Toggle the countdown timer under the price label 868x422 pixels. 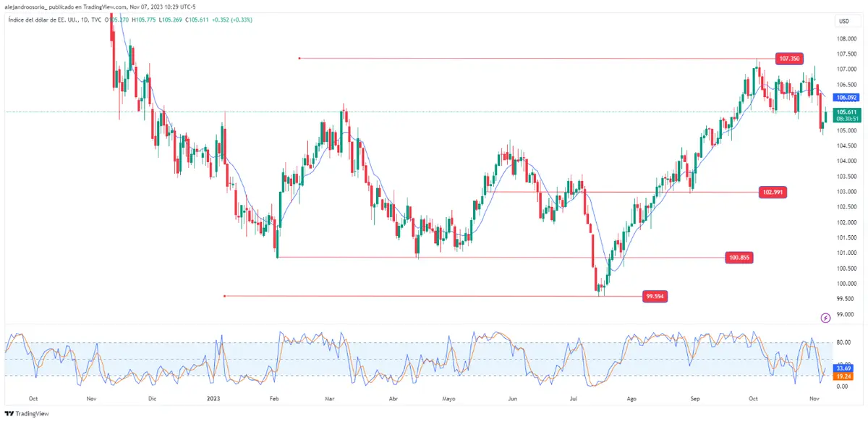coord(846,117)
